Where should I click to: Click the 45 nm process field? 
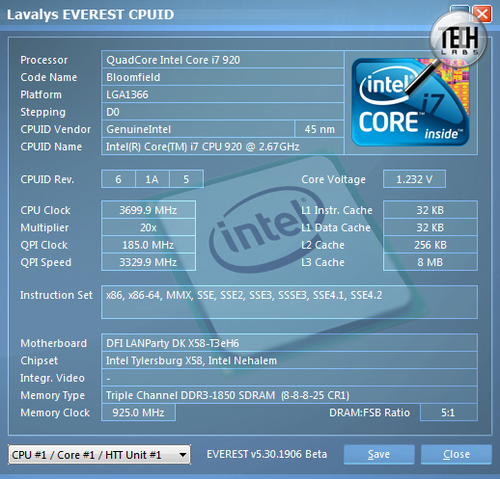pos(319,129)
